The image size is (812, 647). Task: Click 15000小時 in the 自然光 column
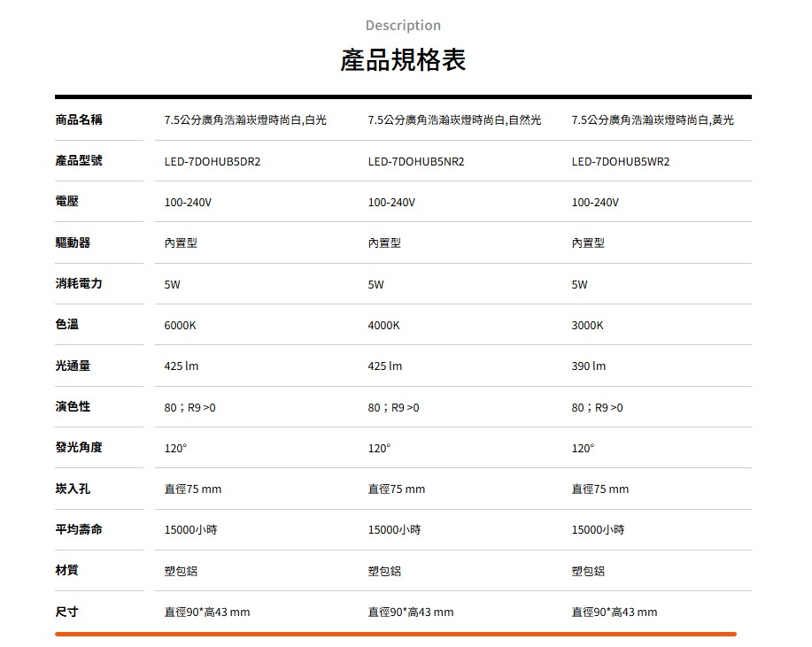(x=394, y=530)
